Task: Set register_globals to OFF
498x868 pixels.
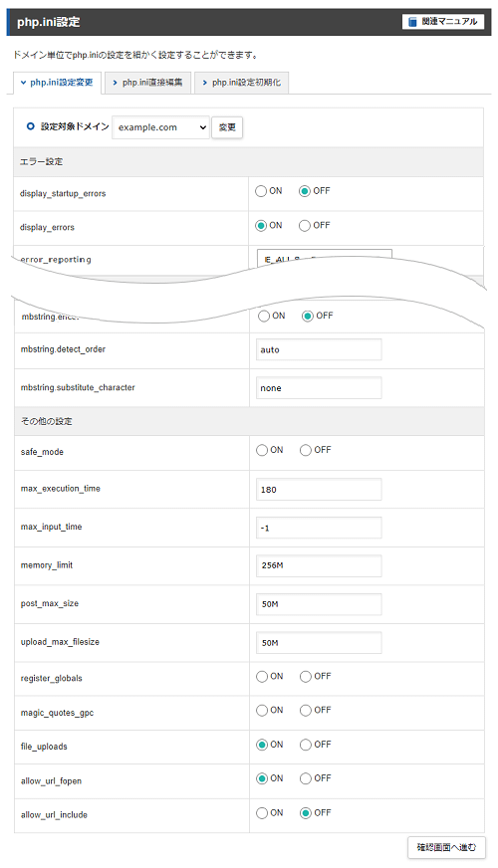Action: coord(306,677)
